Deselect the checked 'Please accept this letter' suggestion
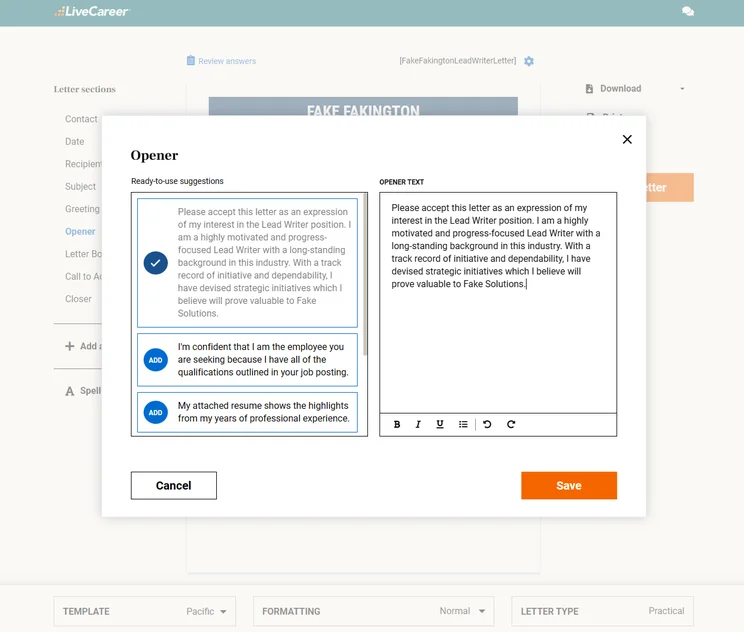The height and width of the screenshot is (632, 744). 156,263
